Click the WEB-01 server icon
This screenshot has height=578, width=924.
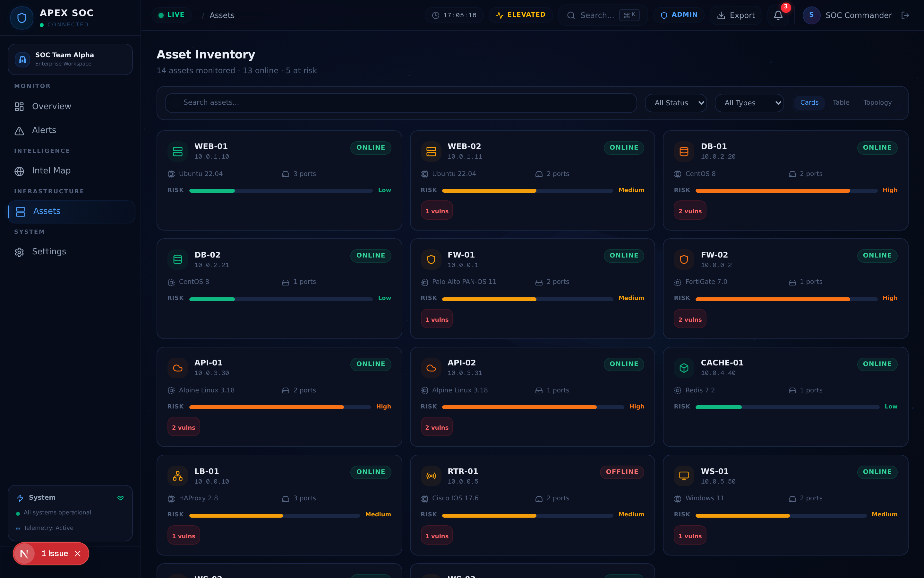[x=177, y=151]
